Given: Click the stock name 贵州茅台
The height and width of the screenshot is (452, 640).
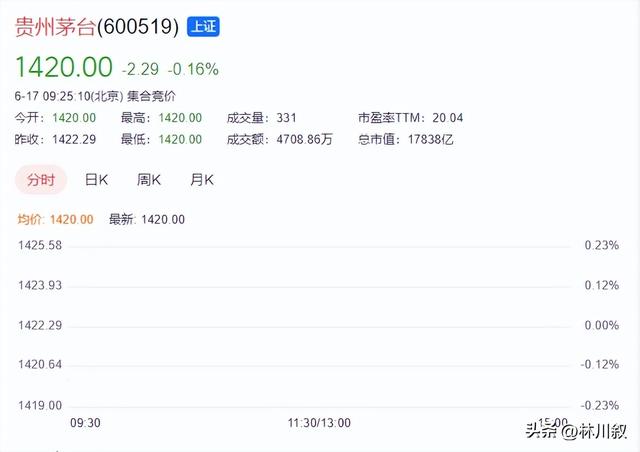Looking at the screenshot, I should coord(55,27).
